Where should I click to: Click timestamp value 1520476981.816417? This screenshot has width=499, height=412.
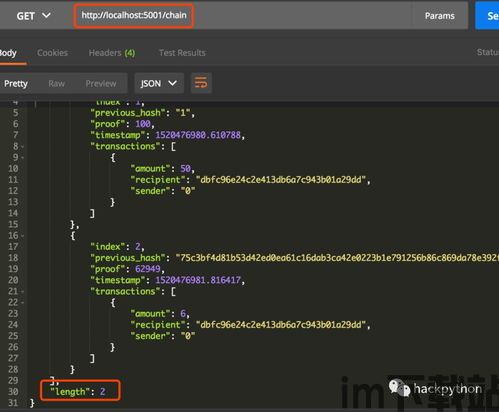pyautogui.click(x=198, y=280)
